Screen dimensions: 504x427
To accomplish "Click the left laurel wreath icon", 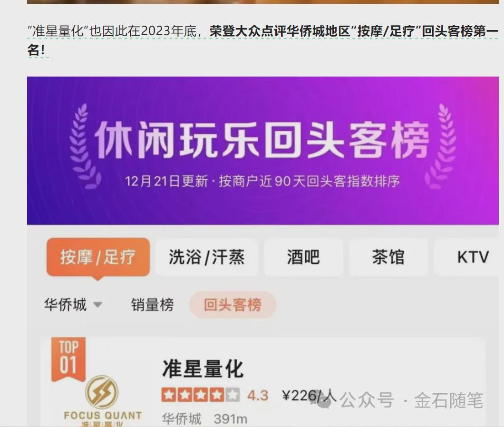I will pos(85,146).
